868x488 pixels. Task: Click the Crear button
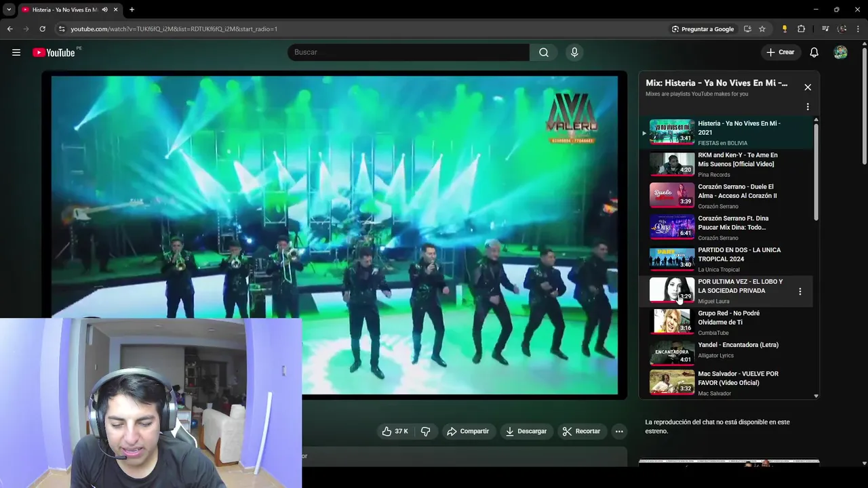pos(780,52)
